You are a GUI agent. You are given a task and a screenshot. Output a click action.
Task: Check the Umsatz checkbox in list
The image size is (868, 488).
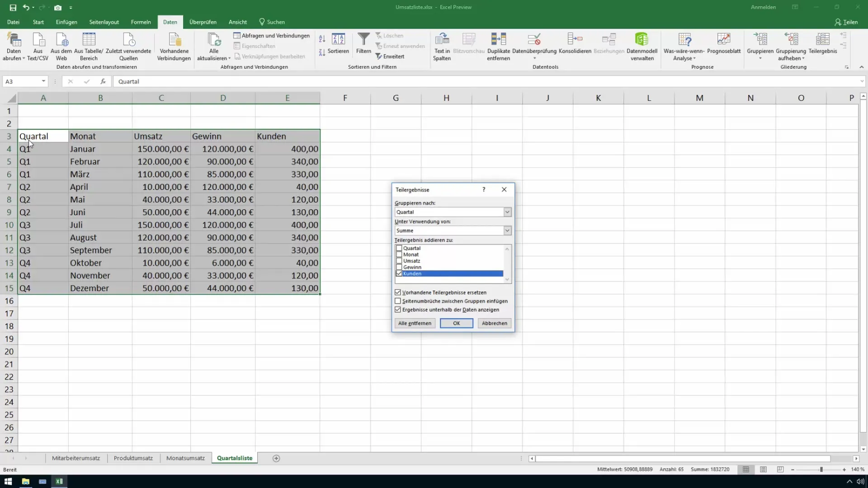(399, 261)
